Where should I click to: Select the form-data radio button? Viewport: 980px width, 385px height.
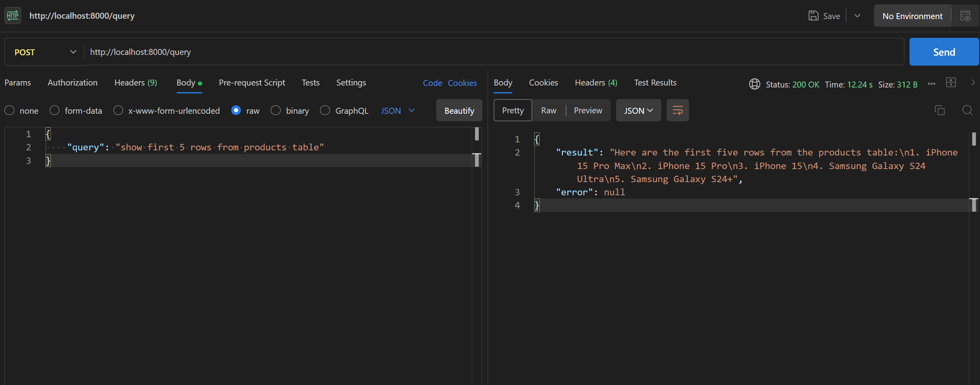pos(55,111)
